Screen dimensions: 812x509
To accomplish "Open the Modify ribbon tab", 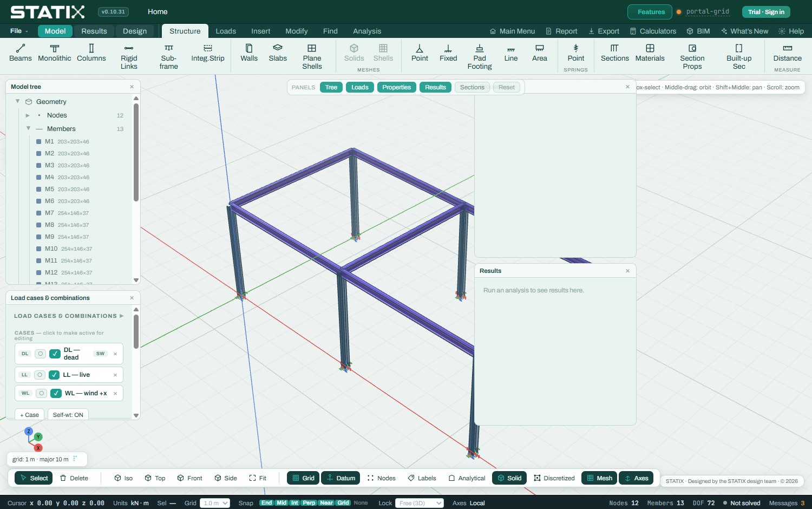I will (297, 31).
